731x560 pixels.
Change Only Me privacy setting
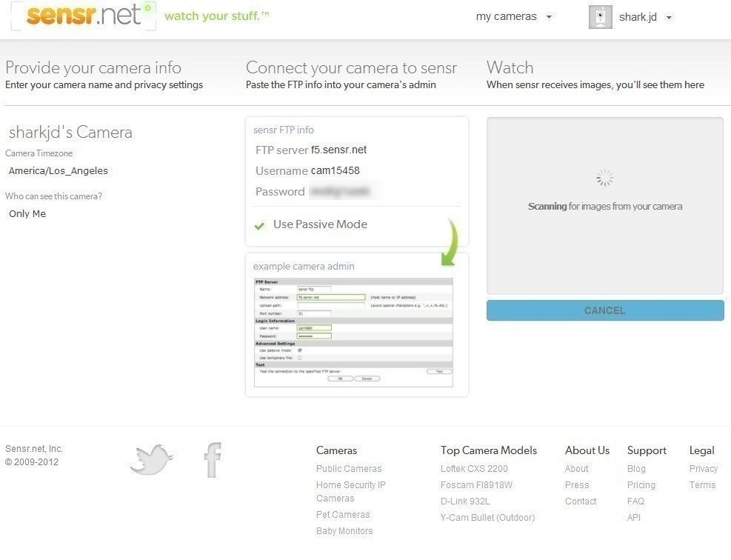coord(27,214)
